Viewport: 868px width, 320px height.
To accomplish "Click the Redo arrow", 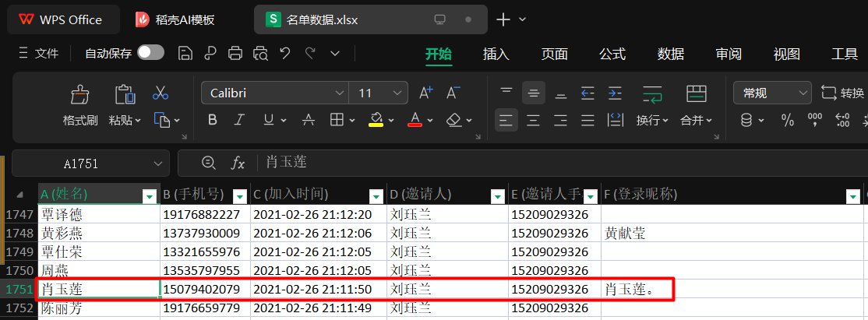I will pos(310,53).
